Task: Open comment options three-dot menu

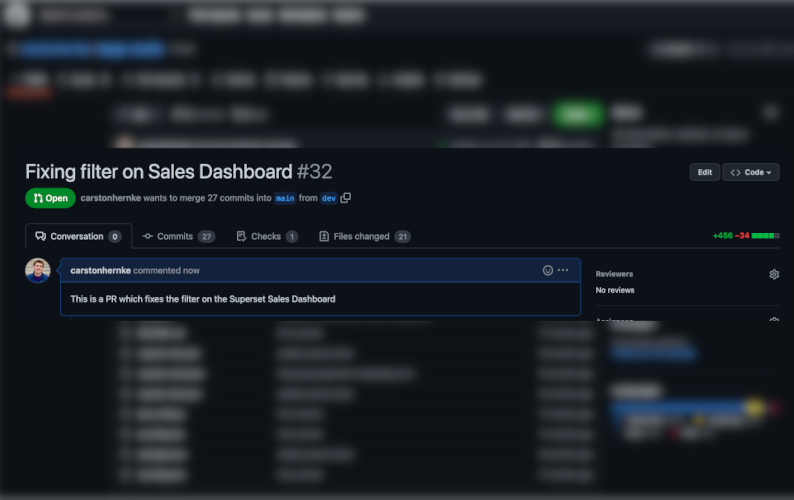Action: (x=563, y=270)
